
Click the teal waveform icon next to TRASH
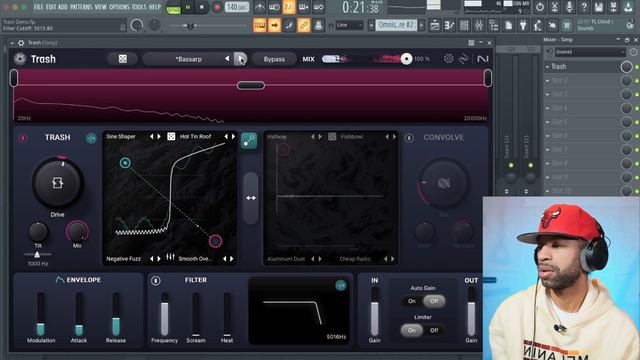pos(91,138)
